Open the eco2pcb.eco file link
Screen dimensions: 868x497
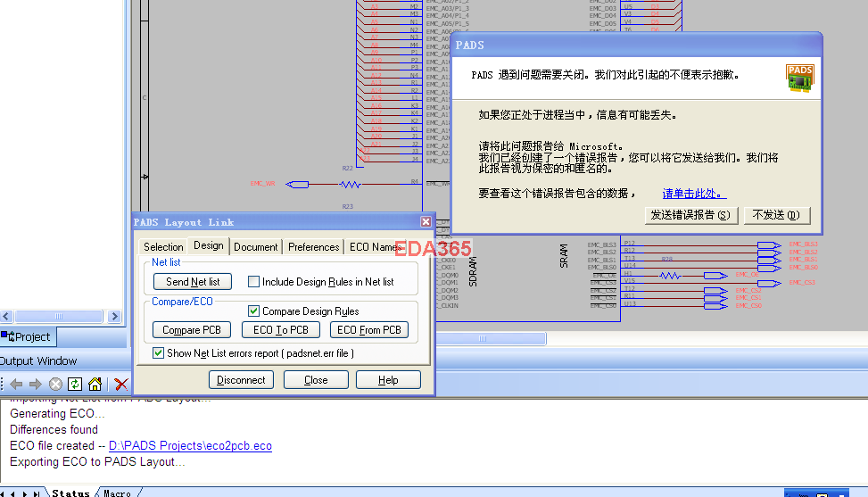(190, 445)
